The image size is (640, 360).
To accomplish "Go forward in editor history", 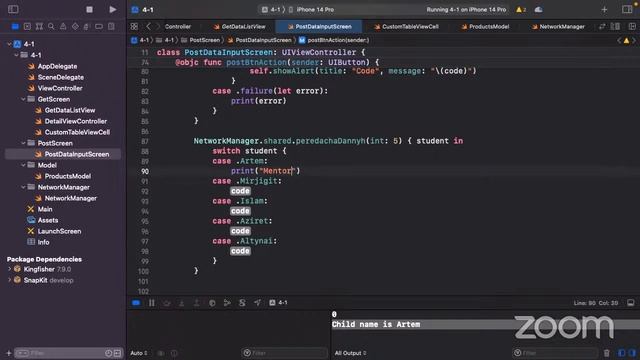I will [x=158, y=27].
